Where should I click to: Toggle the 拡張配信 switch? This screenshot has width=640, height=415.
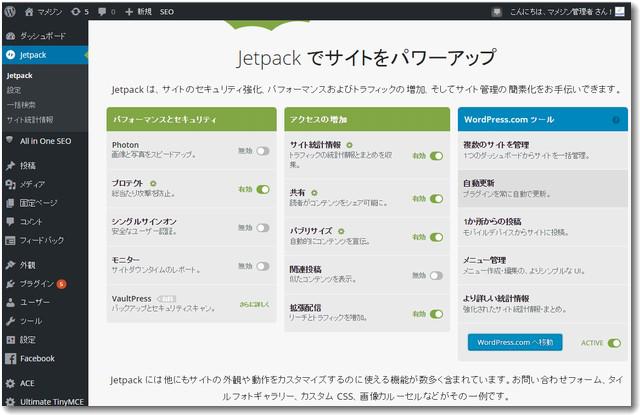436,314
